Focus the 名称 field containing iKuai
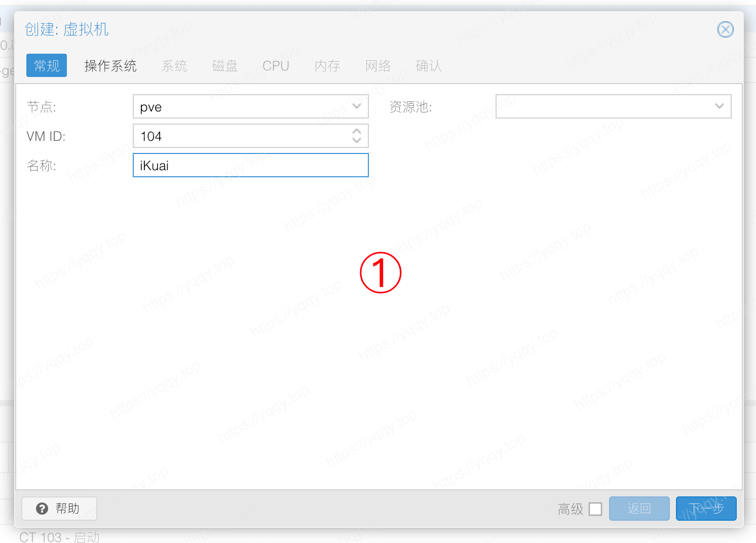The width and height of the screenshot is (756, 543). [x=250, y=166]
